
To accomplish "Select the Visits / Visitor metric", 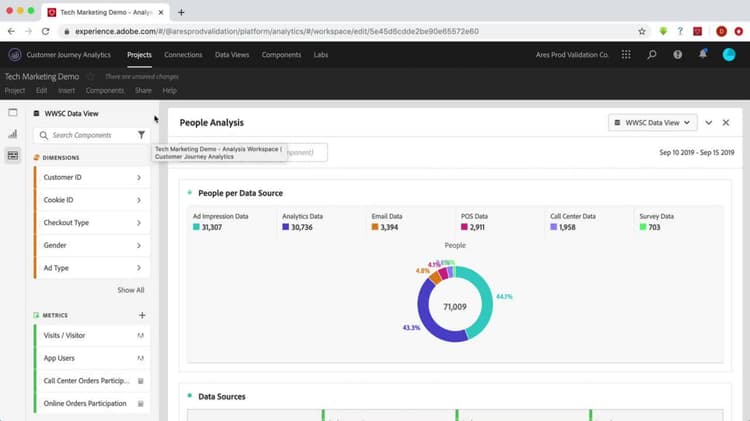I will (92, 335).
